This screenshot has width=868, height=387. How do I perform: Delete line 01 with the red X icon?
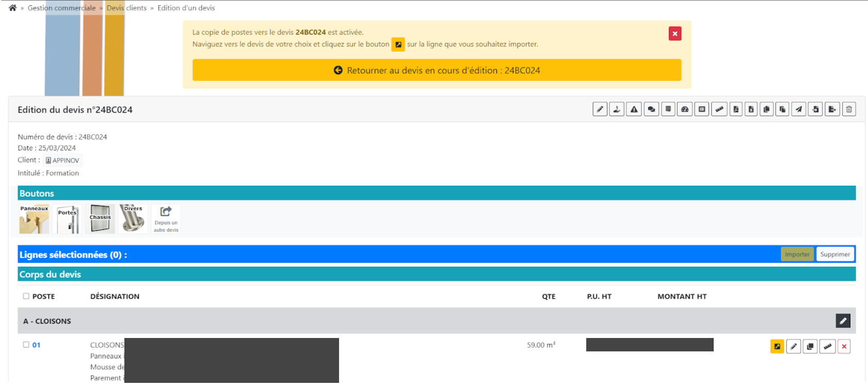pyautogui.click(x=844, y=346)
